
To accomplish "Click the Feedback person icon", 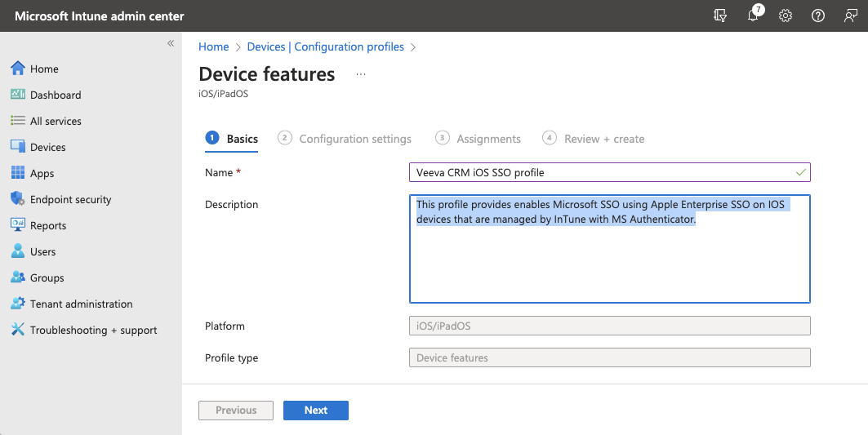I will (851, 16).
